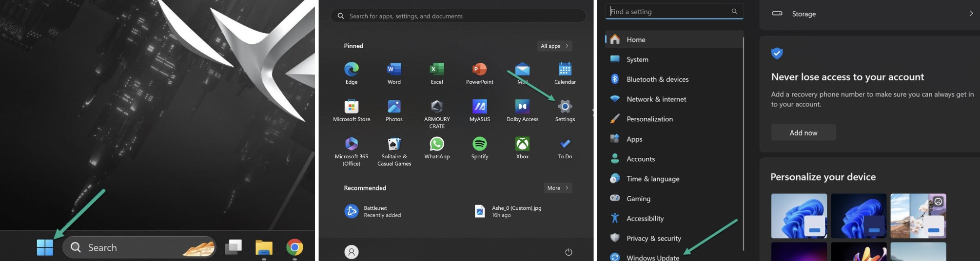The image size is (980, 261).
Task: Click the Find a setting search box
Action: point(674,12)
